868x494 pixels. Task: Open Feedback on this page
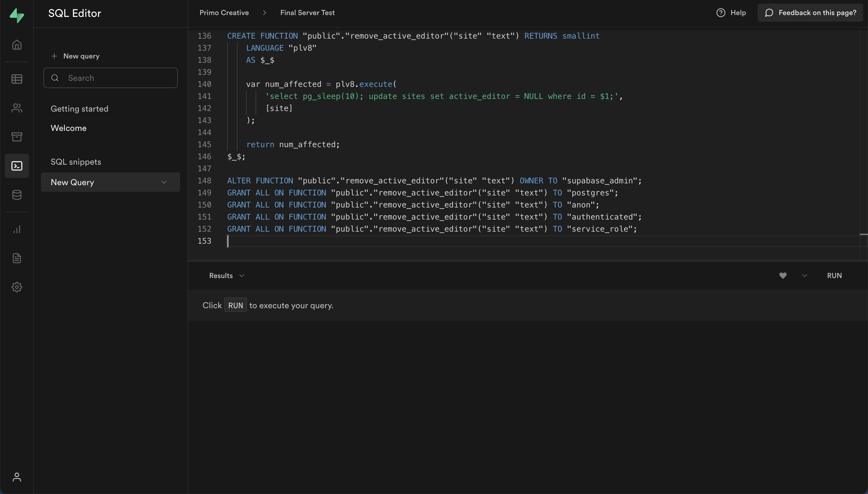[x=810, y=13]
